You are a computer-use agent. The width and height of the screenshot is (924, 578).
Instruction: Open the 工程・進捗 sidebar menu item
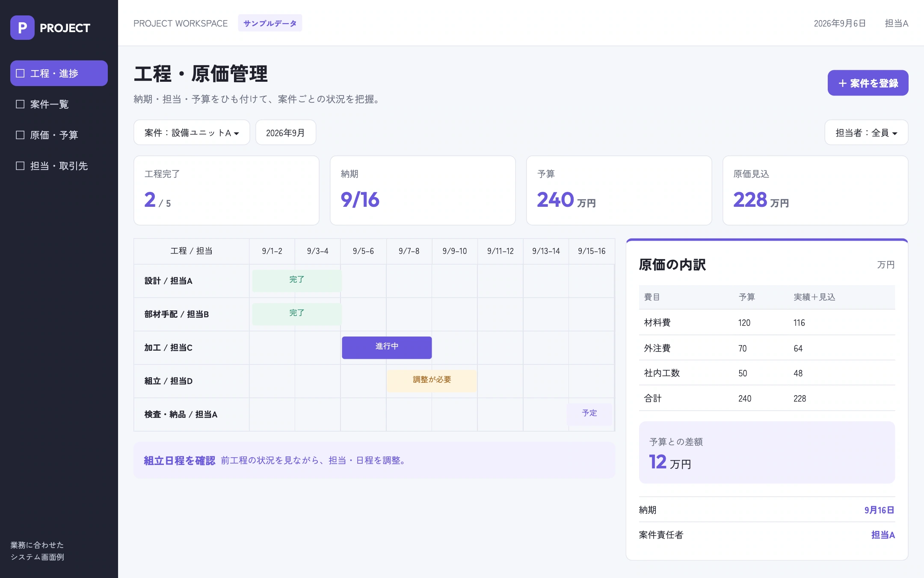click(x=59, y=73)
